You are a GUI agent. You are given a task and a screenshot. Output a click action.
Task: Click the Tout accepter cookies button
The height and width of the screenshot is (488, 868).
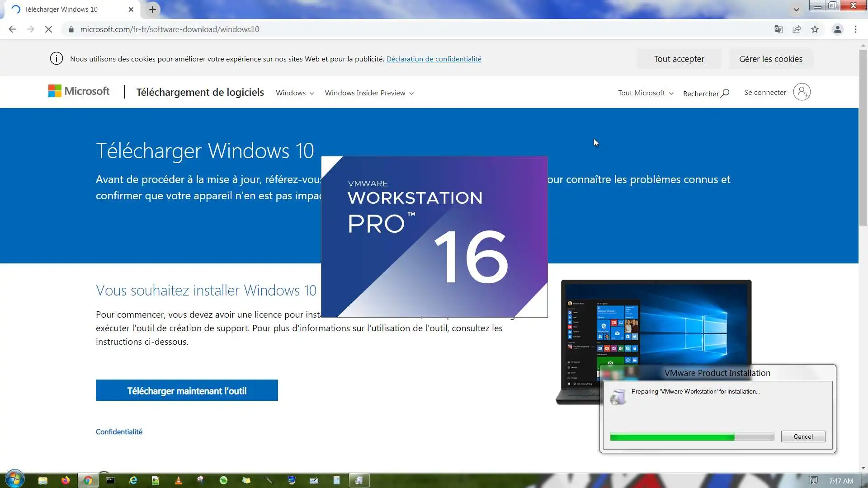point(679,59)
